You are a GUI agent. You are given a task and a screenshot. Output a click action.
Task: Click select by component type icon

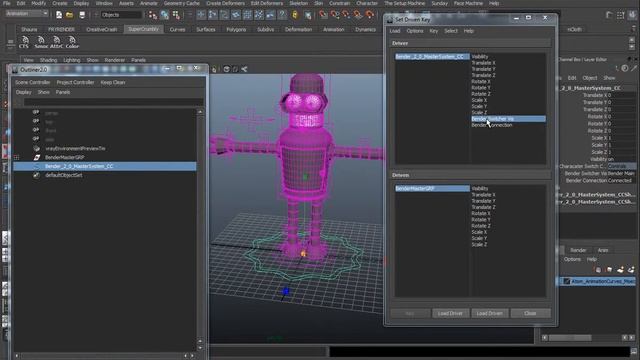click(x=176, y=15)
